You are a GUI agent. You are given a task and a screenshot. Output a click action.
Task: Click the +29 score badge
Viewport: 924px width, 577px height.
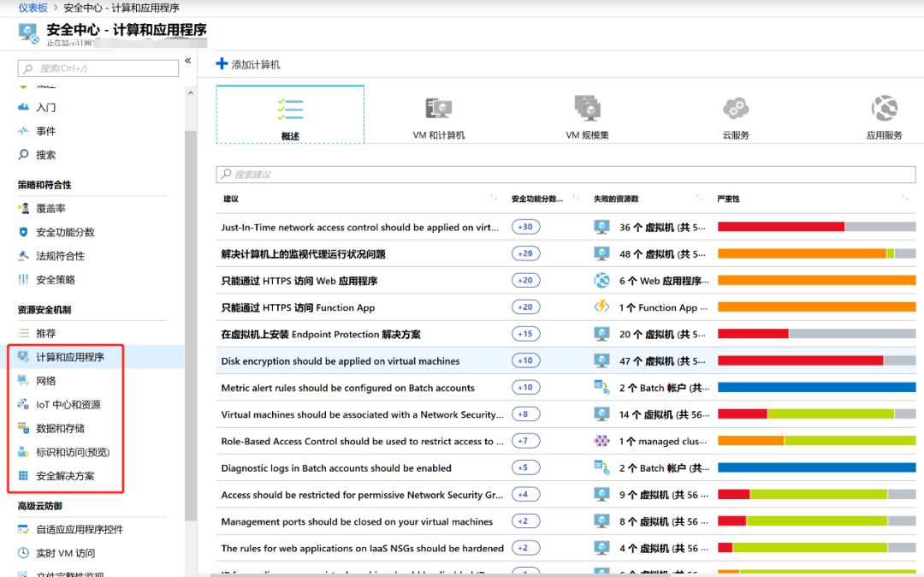tap(525, 253)
